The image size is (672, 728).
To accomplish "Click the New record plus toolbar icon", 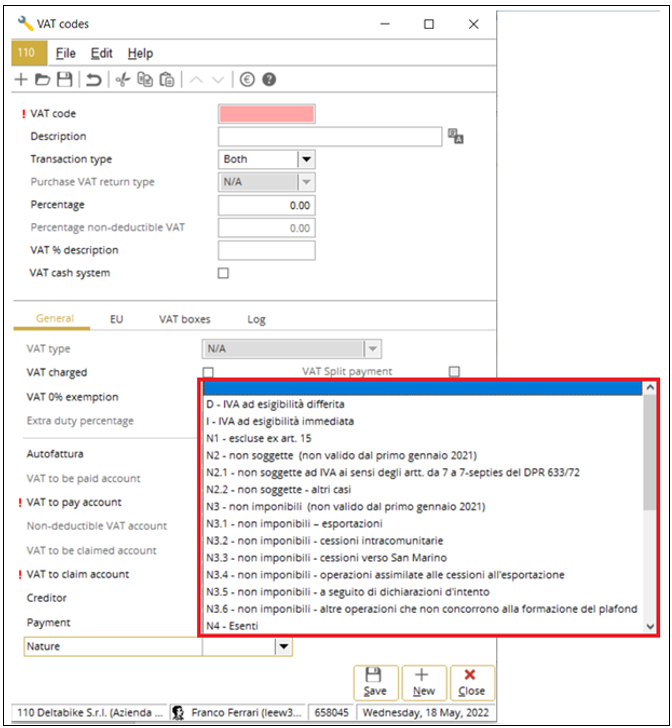I will (x=21, y=80).
